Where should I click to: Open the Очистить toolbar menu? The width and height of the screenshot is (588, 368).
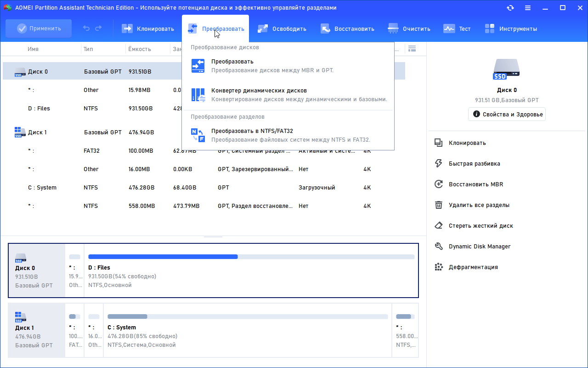pyautogui.click(x=409, y=29)
